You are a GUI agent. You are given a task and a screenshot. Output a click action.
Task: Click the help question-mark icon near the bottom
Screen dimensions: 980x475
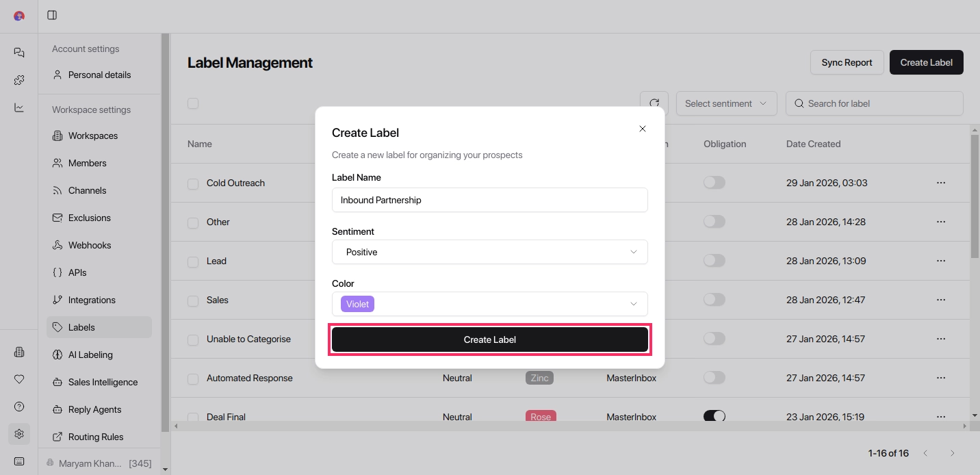coord(18,407)
